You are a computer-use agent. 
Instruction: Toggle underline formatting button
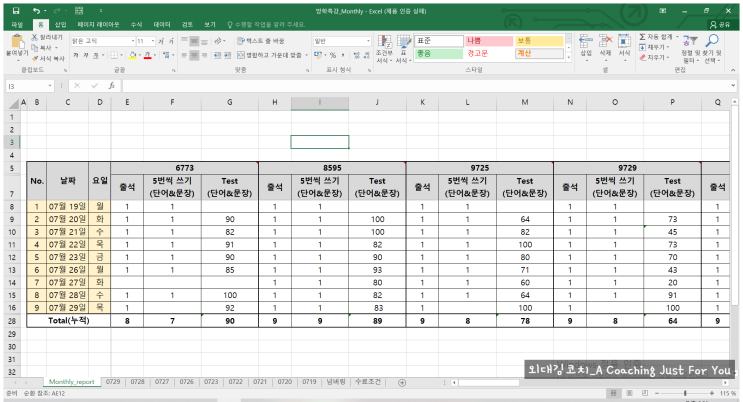[96, 55]
